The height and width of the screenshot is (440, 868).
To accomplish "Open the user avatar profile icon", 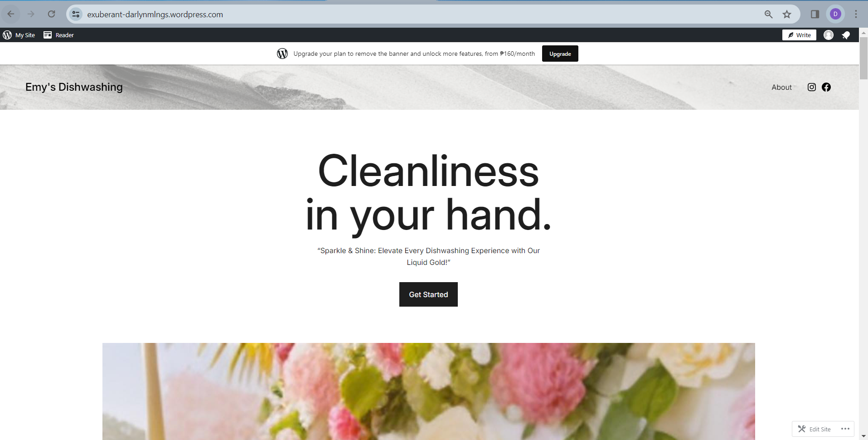I will [x=829, y=35].
